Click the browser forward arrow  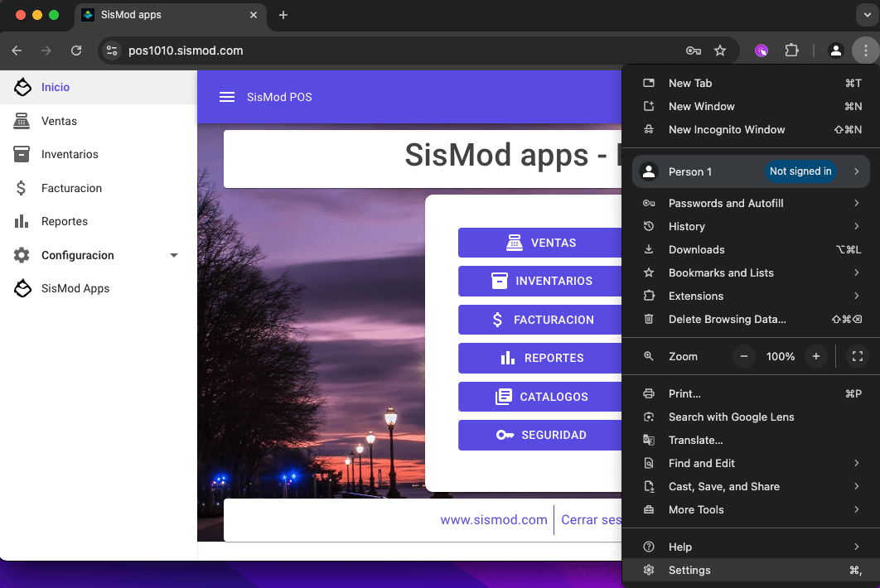(46, 51)
